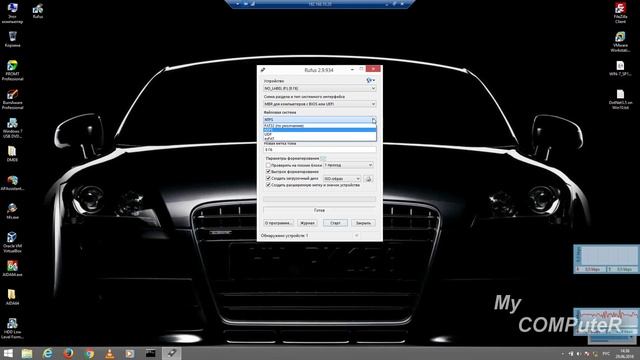Select FAT32 (default) from file system list
This screenshot has height=360, width=640.
pos(320,126)
